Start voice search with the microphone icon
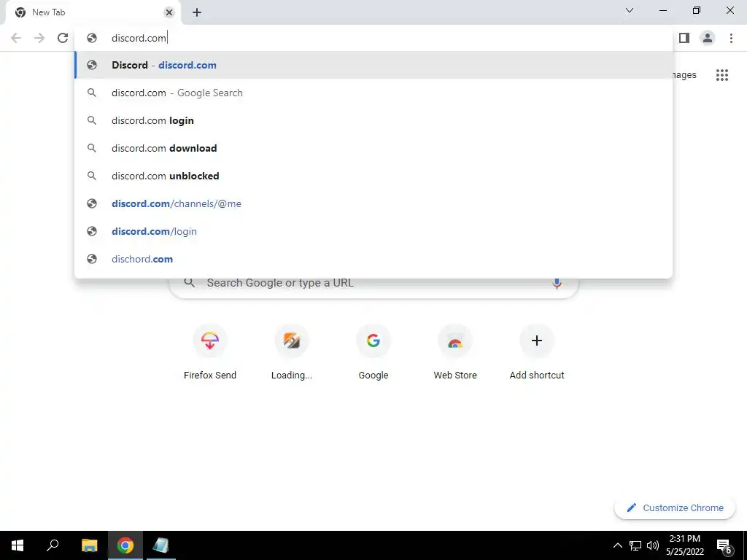 [557, 283]
